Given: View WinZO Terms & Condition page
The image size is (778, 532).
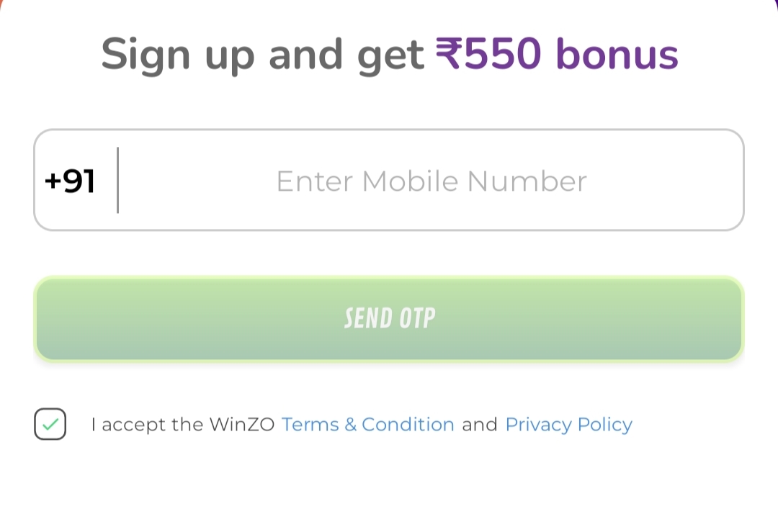Looking at the screenshot, I should [368, 424].
